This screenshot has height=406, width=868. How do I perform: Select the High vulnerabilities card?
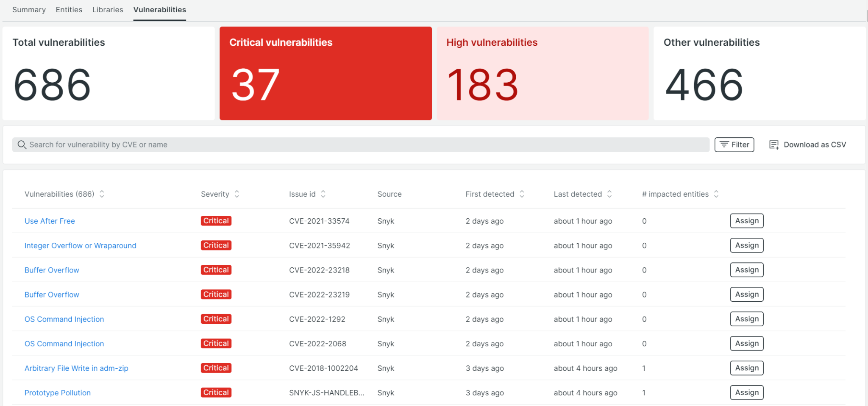(x=542, y=73)
